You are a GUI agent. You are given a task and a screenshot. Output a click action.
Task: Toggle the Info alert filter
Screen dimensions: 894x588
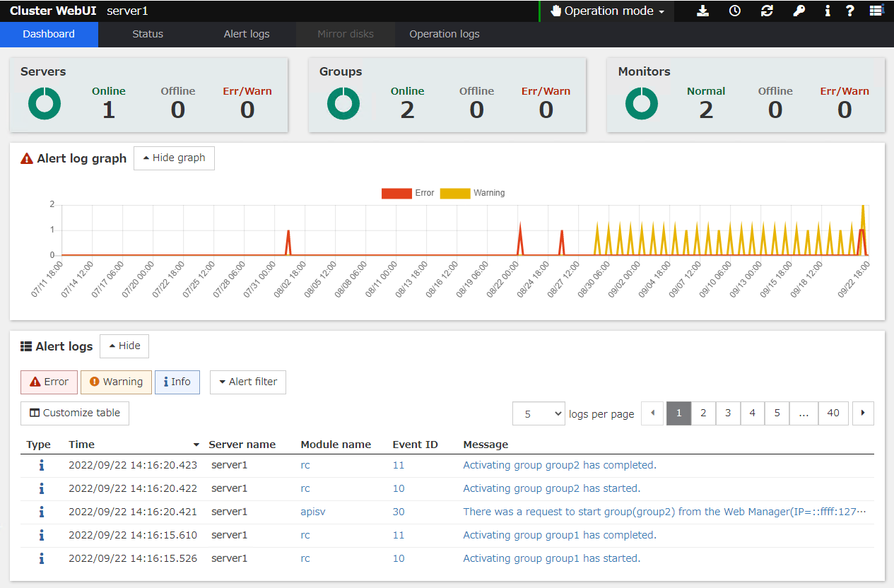177,382
